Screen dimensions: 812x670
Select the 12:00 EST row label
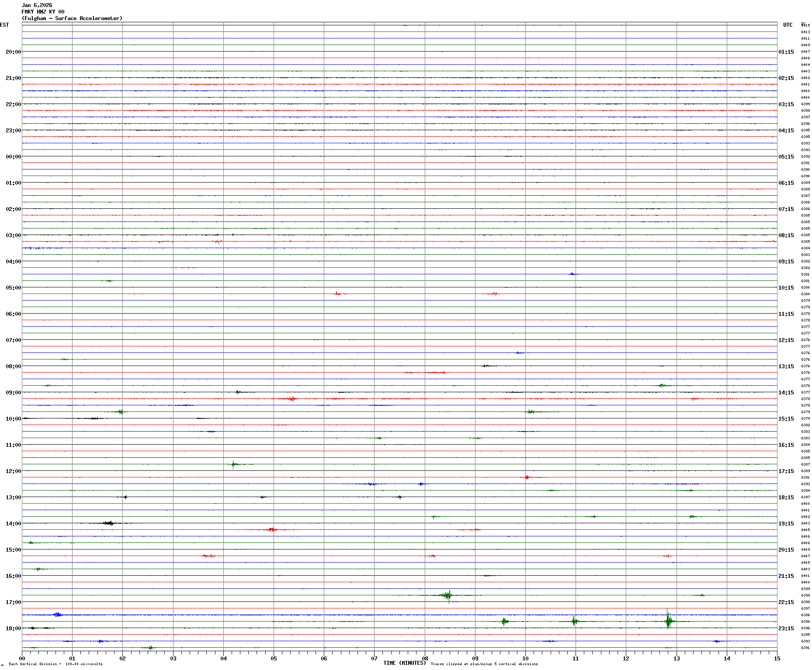pos(13,471)
